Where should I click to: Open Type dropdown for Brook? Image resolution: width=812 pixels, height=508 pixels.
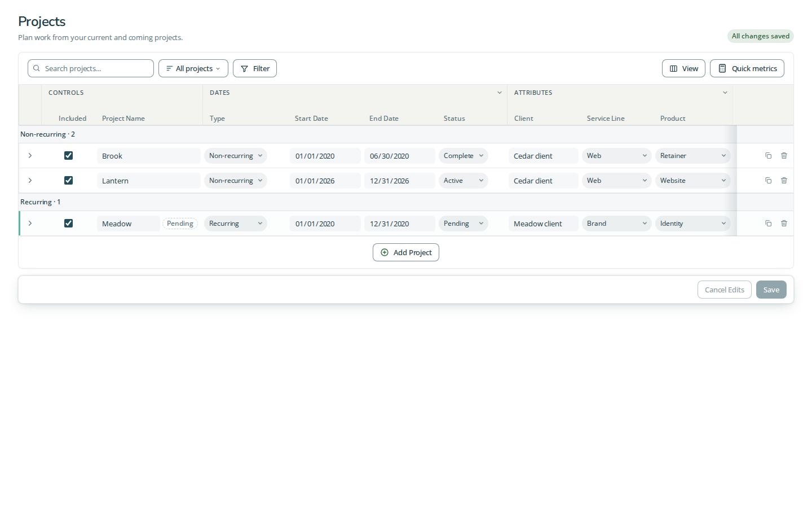pos(236,156)
